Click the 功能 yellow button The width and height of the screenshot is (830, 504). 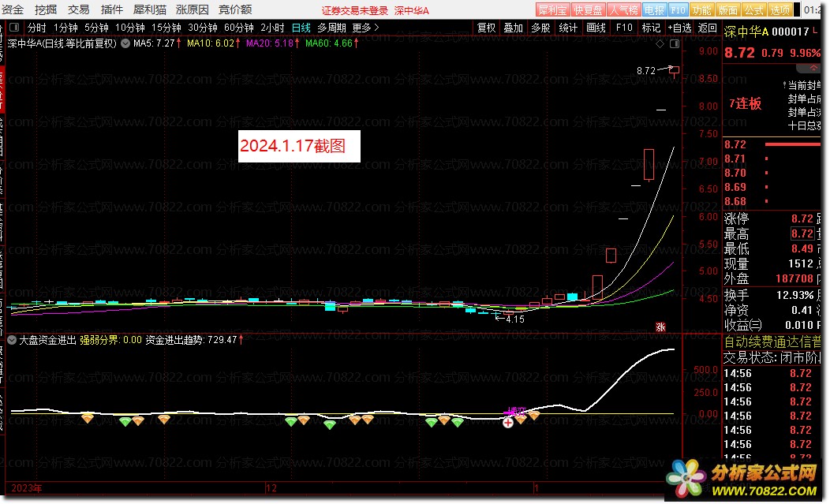coord(701,10)
